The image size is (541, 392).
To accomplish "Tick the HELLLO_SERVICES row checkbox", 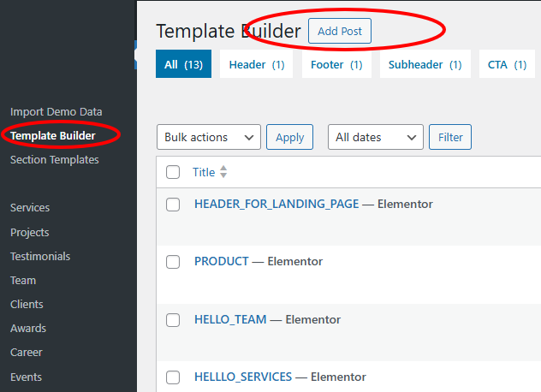I will coord(173,377).
